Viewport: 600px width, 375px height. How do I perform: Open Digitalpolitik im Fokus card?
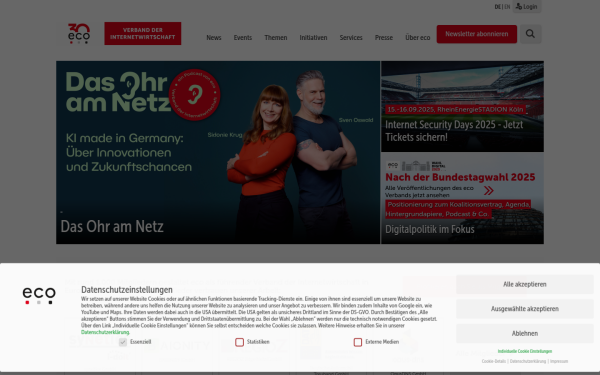[x=462, y=198]
